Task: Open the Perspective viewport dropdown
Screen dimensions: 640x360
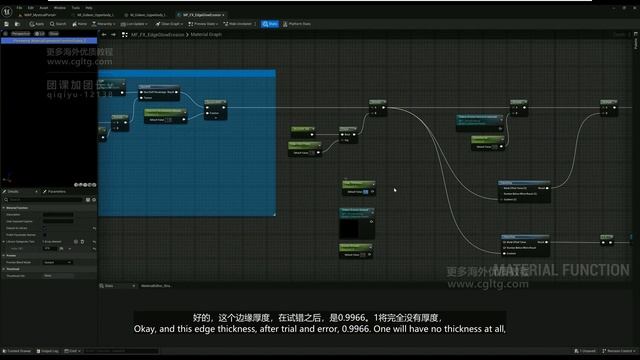Action: pos(20,33)
